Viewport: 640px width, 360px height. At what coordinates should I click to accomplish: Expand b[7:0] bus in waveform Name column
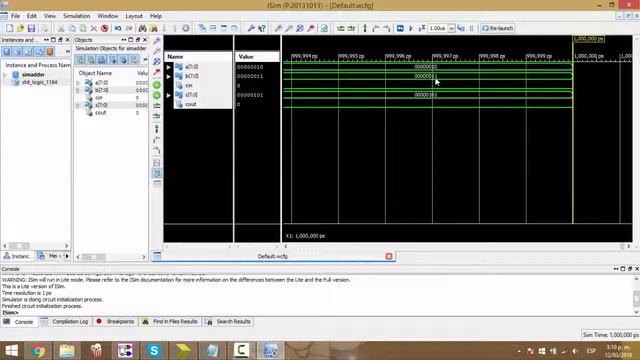(169, 76)
